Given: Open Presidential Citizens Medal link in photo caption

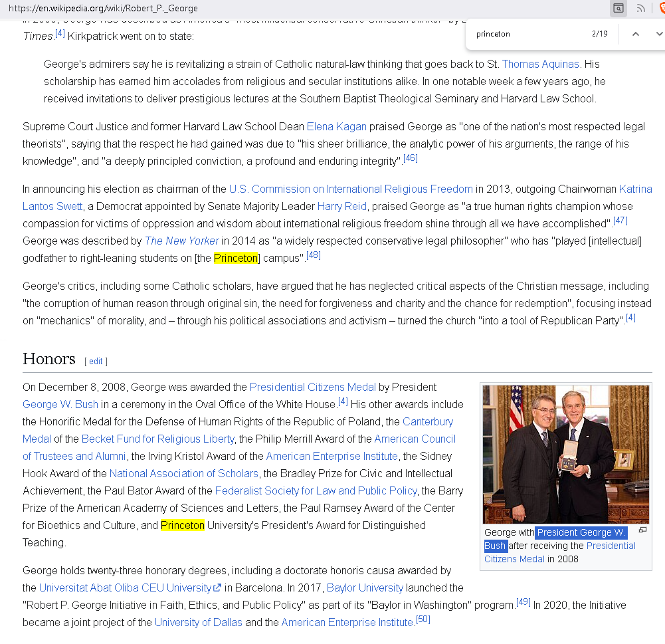Looking at the screenshot, I should pos(611,546).
